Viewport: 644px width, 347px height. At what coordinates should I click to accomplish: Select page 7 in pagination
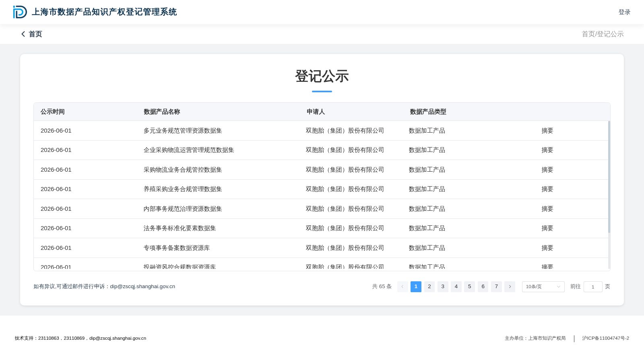coord(496,287)
